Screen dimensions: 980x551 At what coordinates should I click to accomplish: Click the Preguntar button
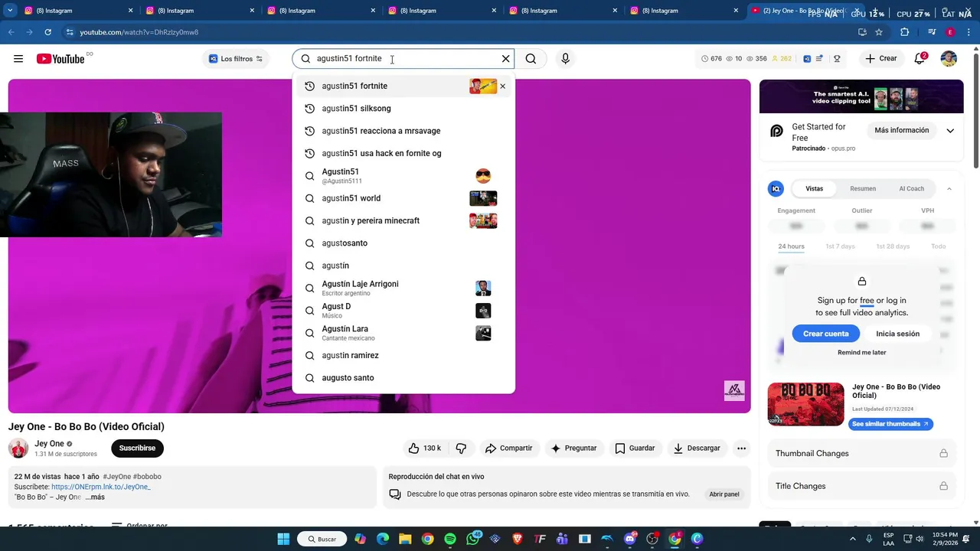coord(573,448)
